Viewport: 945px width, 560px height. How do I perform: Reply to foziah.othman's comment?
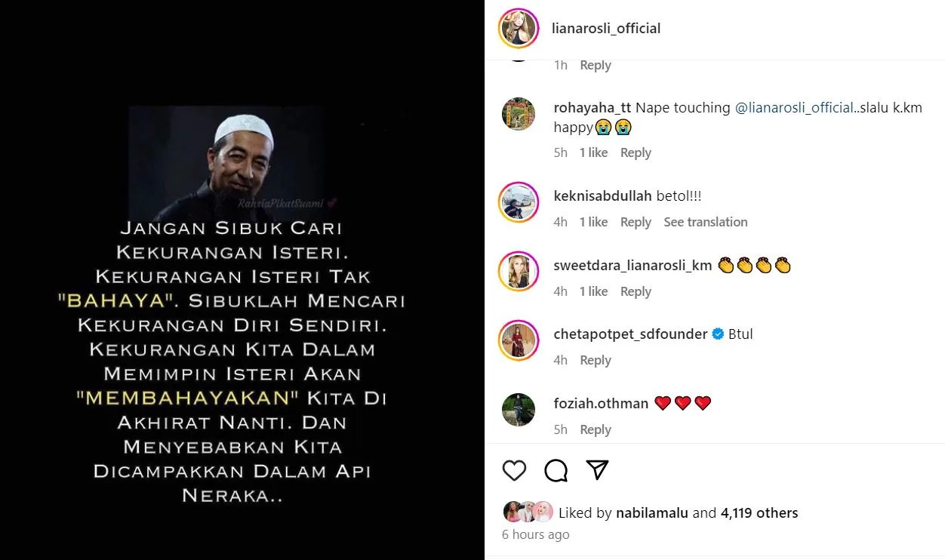click(595, 429)
